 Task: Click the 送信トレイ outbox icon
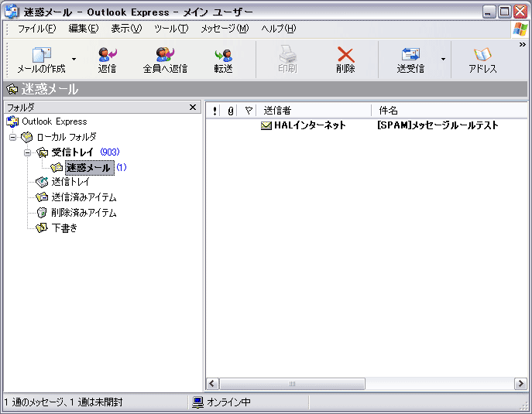(x=42, y=182)
